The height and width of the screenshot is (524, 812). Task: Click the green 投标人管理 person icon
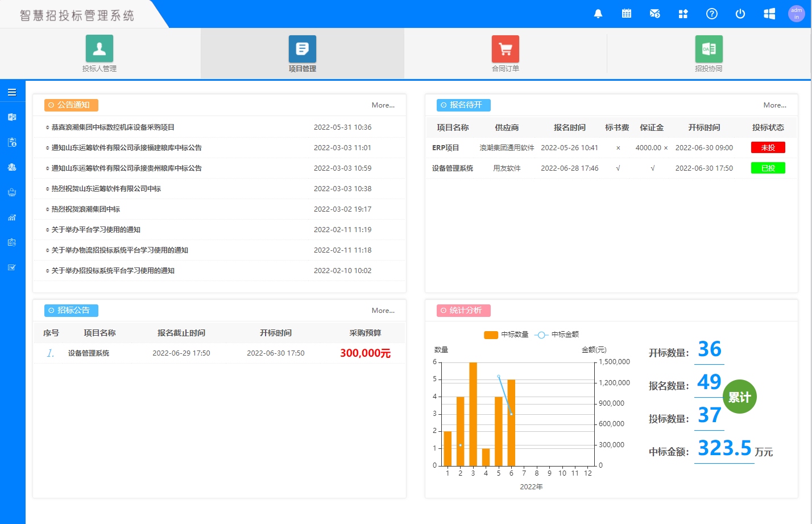[x=100, y=48]
